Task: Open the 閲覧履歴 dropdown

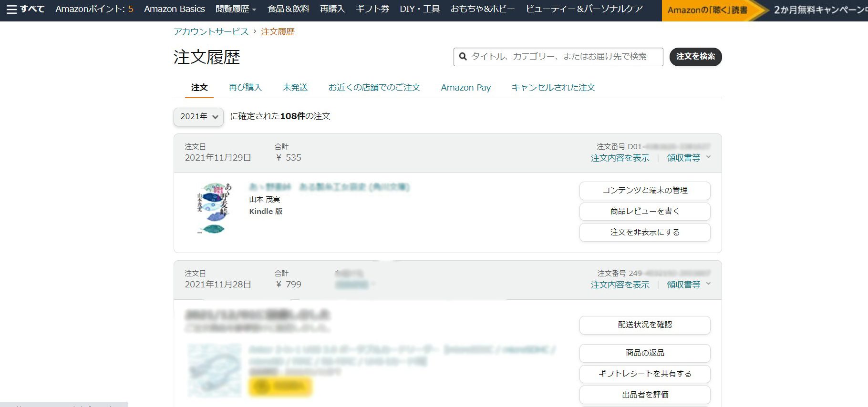Action: 236,9
